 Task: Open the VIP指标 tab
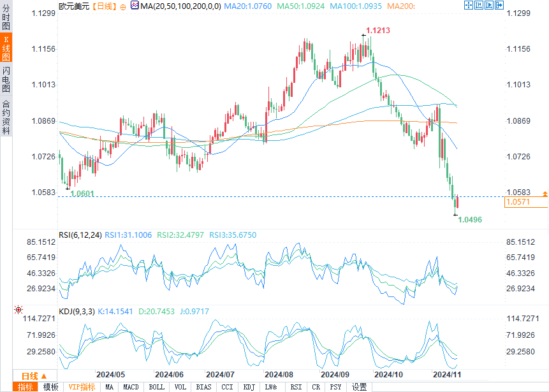82,387
